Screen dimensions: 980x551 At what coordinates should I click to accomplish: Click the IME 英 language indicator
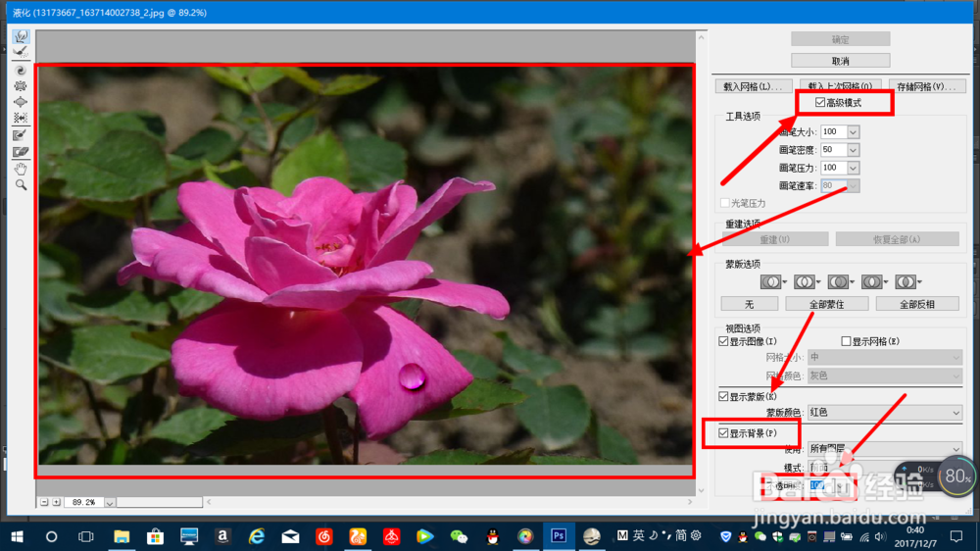pos(638,535)
